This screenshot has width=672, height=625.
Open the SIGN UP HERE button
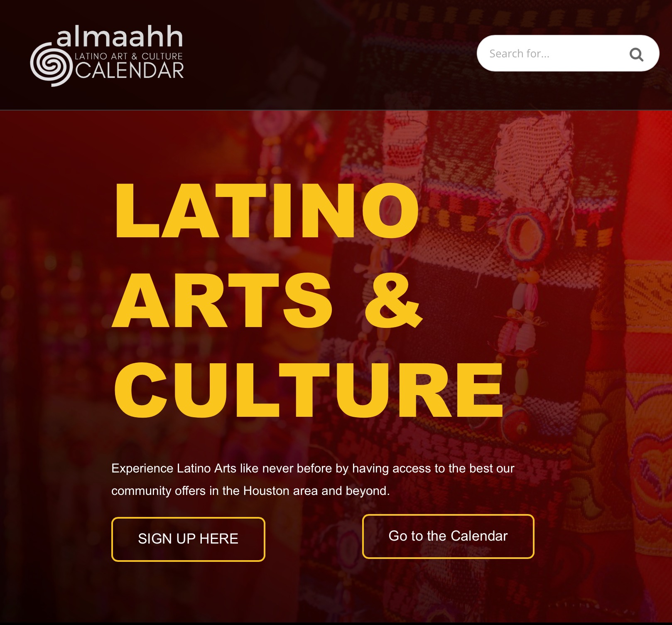[x=188, y=539]
